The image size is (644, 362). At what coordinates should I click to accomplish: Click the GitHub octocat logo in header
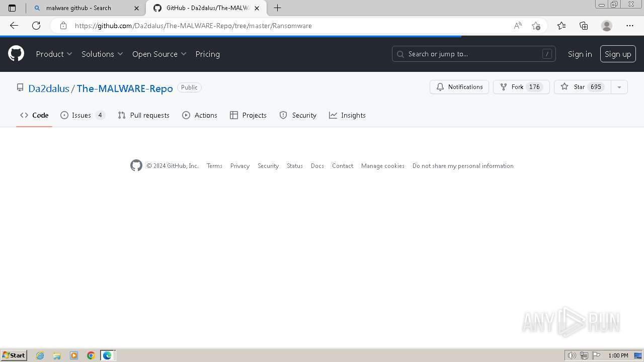(16, 54)
